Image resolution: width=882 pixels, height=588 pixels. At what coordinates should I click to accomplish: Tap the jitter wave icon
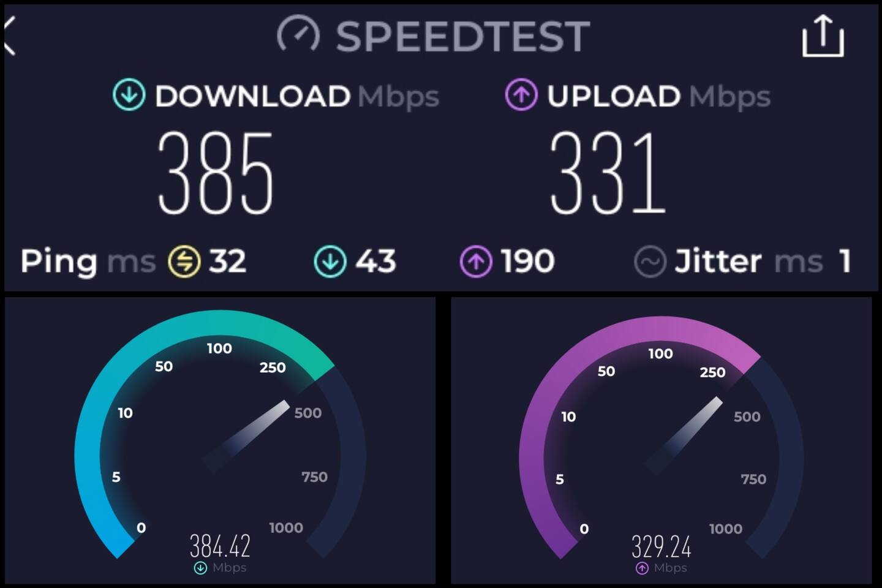tap(650, 262)
